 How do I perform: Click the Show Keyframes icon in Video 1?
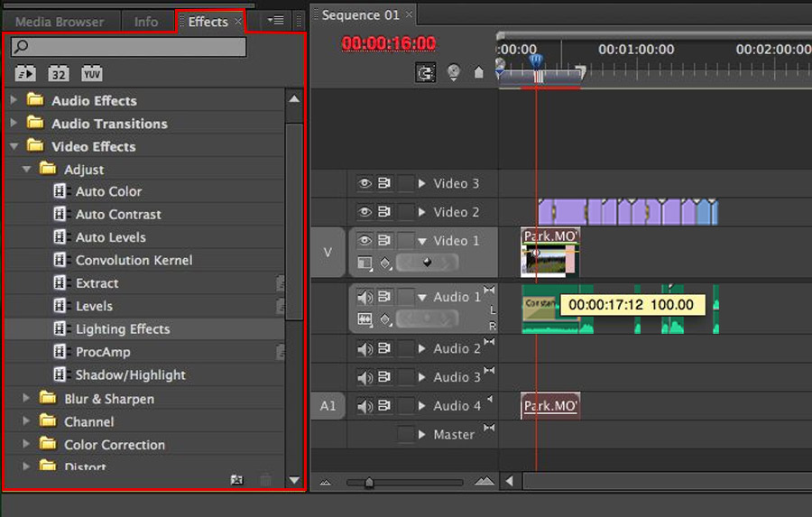(x=384, y=263)
